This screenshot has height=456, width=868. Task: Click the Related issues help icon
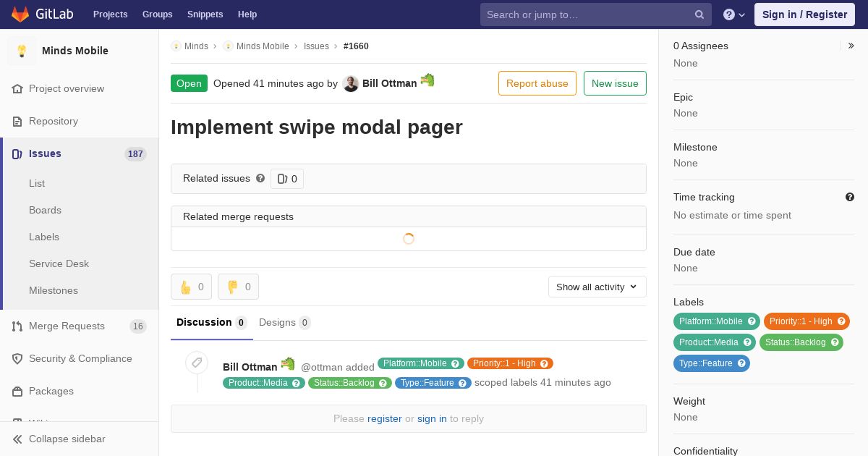[260, 178]
